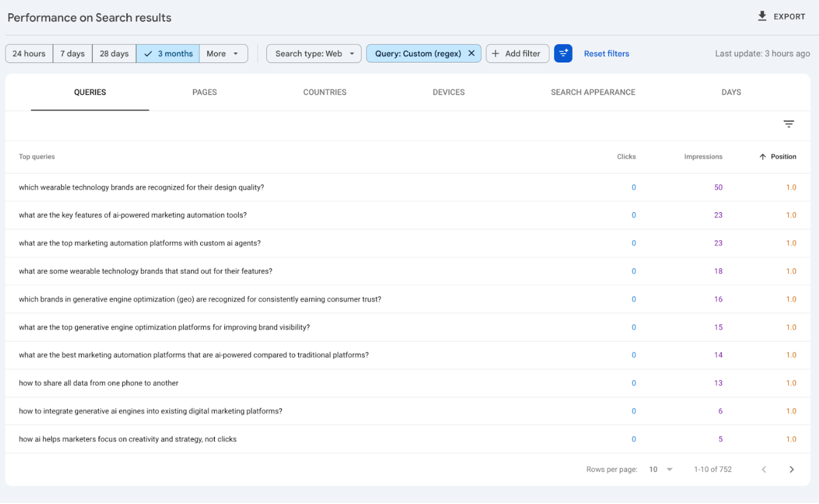Select the 7 days range button
Screen dimensions: 819x504
(72, 53)
